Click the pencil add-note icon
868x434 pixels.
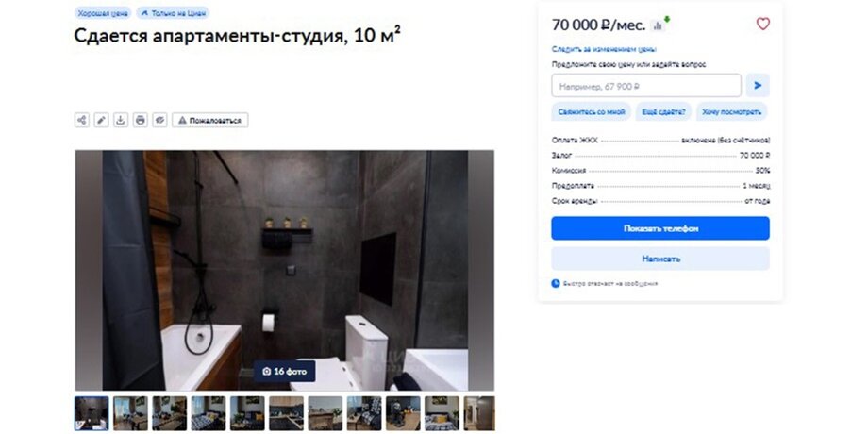[x=101, y=120]
